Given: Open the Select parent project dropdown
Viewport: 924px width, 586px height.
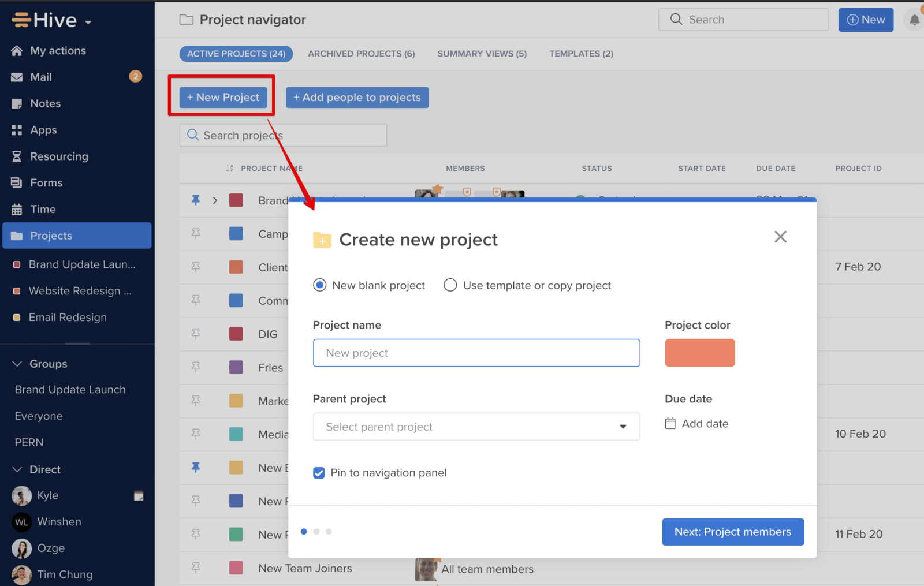Looking at the screenshot, I should (476, 427).
